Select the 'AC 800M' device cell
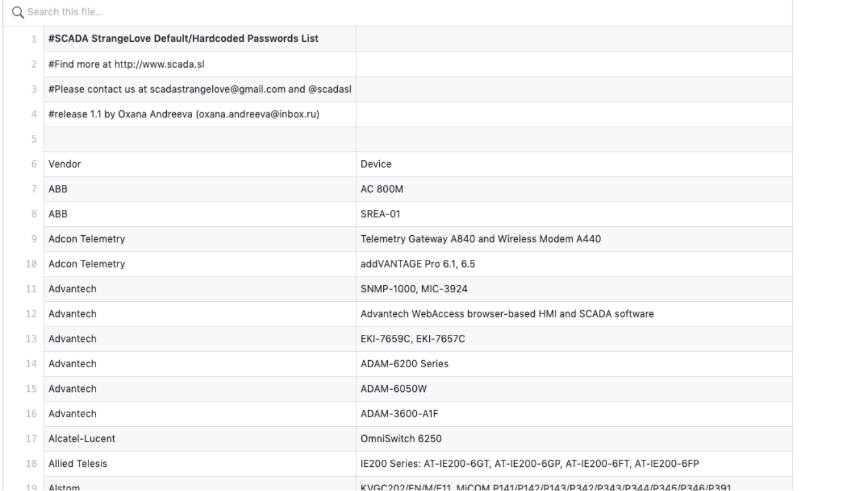This screenshot has width=868, height=491. point(574,189)
